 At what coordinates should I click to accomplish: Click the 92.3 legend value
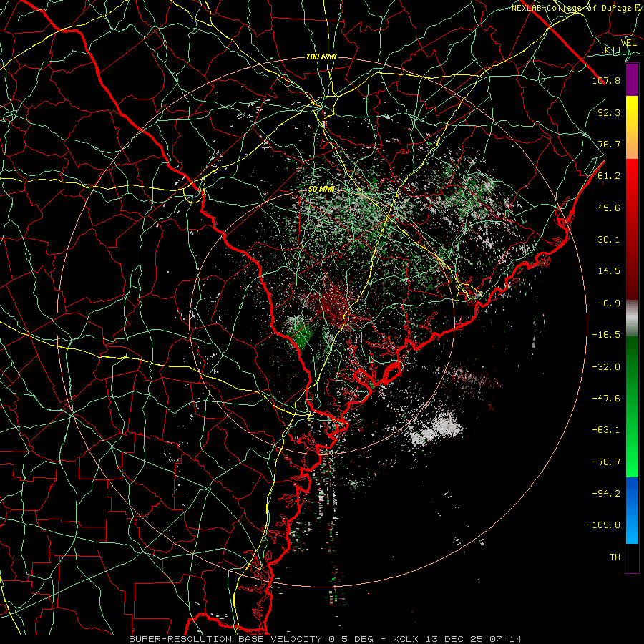(x=609, y=112)
